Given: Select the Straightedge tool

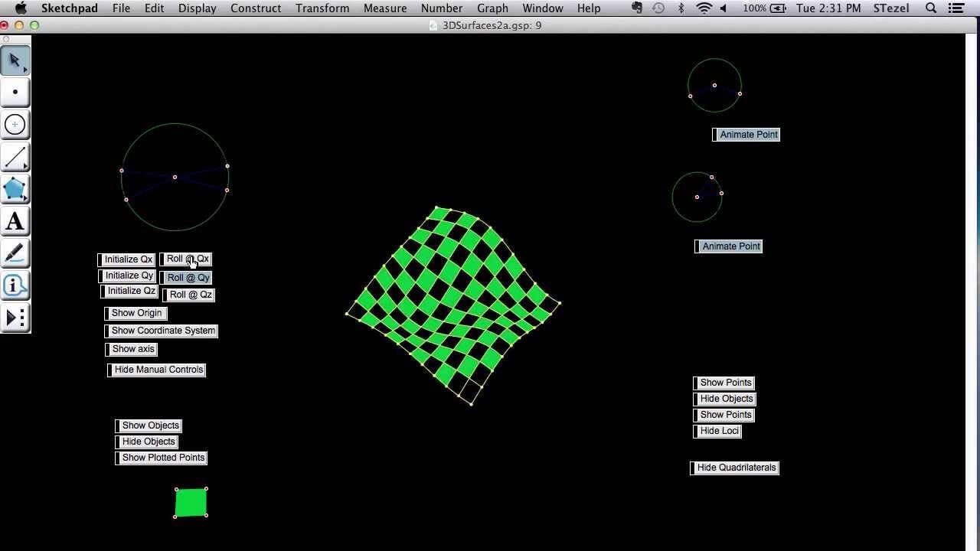Looking at the screenshot, I should [x=15, y=157].
